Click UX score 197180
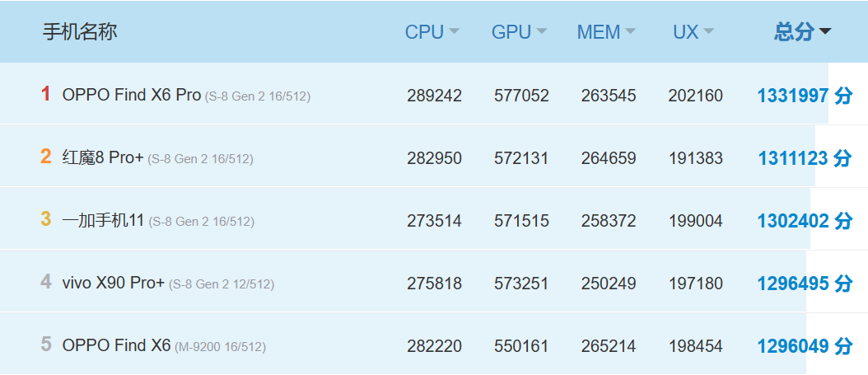Viewport: 868px width, 375px height. point(695,284)
